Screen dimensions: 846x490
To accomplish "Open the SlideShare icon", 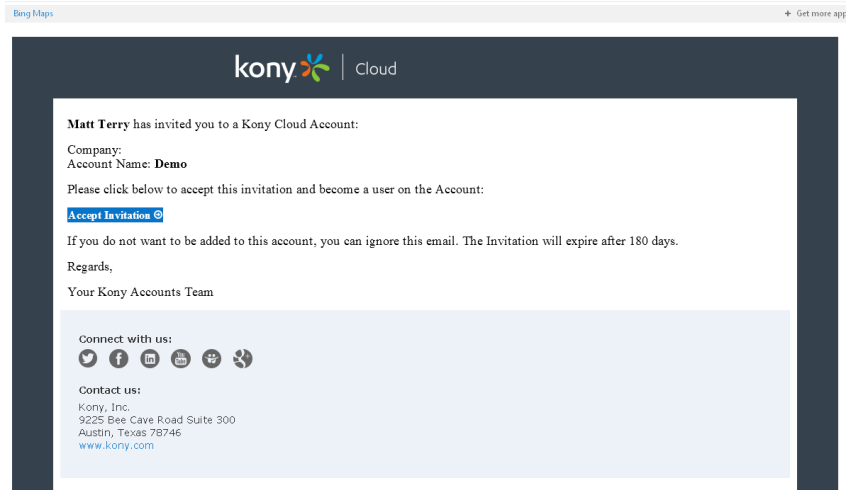I will click(x=212, y=358).
